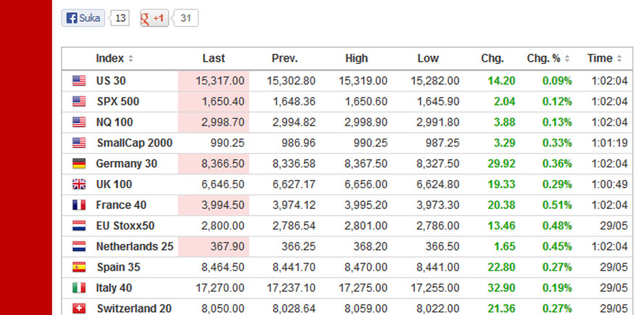Click the United States flag beside US 30
The image size is (644, 315).
[79, 81]
